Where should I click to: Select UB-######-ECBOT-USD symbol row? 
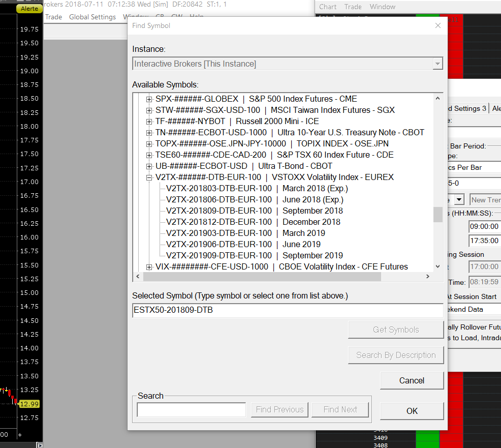click(244, 166)
